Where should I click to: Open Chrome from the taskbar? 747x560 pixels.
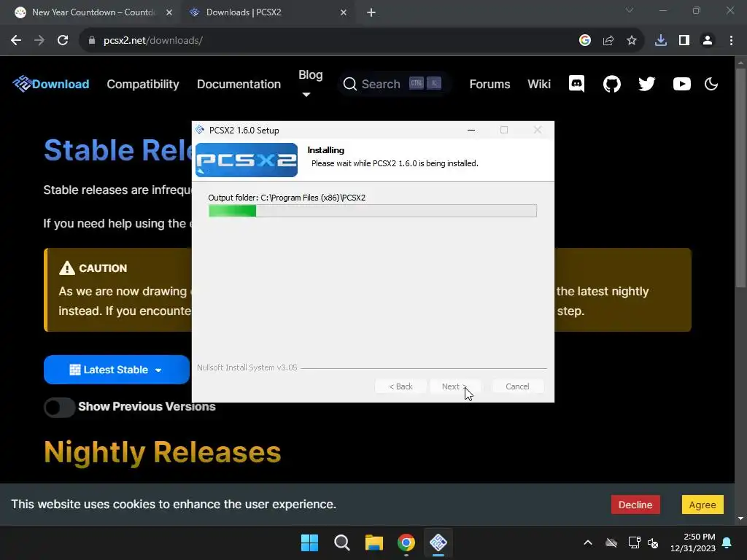click(406, 542)
